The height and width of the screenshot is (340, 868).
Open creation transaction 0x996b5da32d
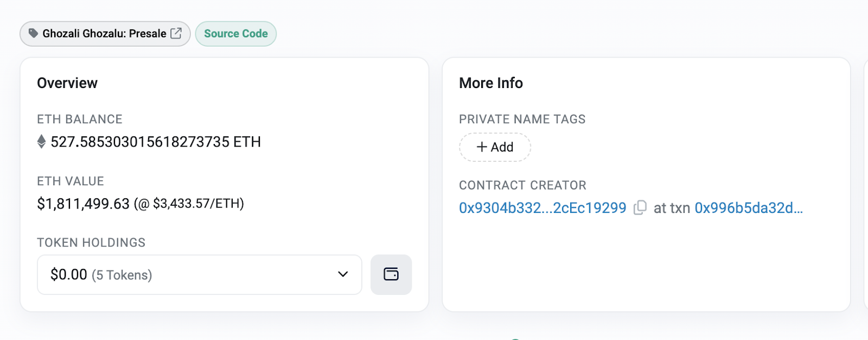click(748, 208)
